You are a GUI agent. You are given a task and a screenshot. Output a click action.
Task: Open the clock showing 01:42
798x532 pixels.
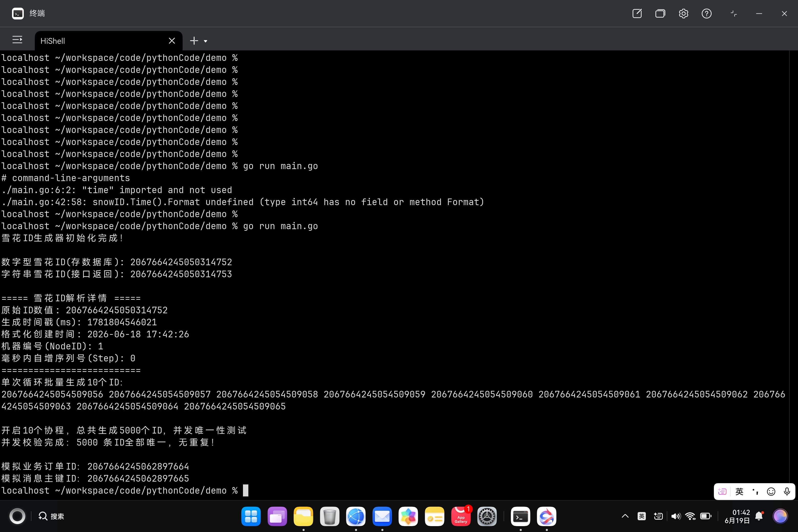737,516
